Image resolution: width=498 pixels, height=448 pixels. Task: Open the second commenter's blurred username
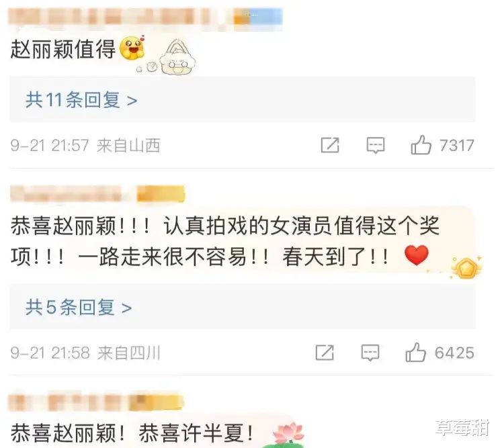click(97, 193)
